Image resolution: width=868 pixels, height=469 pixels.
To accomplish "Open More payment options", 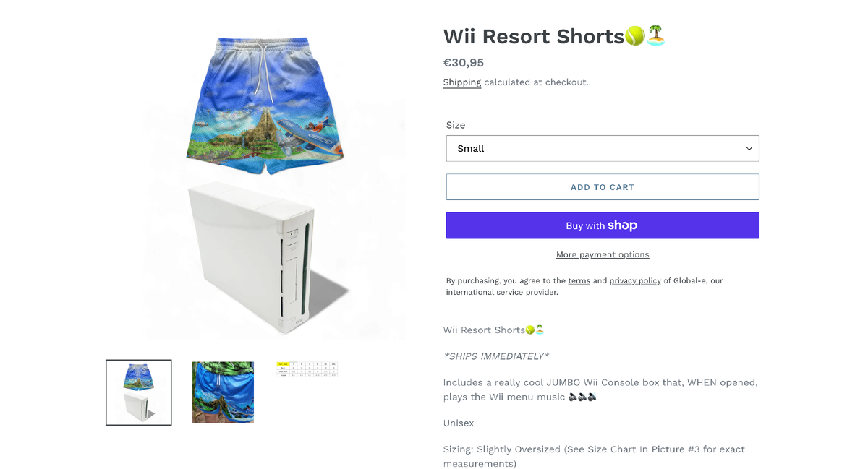I will pyautogui.click(x=603, y=254).
